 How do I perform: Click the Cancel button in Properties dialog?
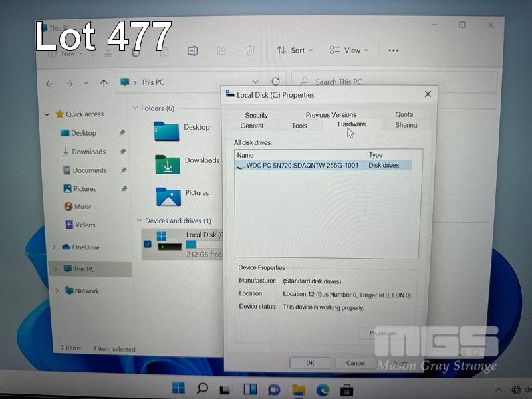click(355, 362)
